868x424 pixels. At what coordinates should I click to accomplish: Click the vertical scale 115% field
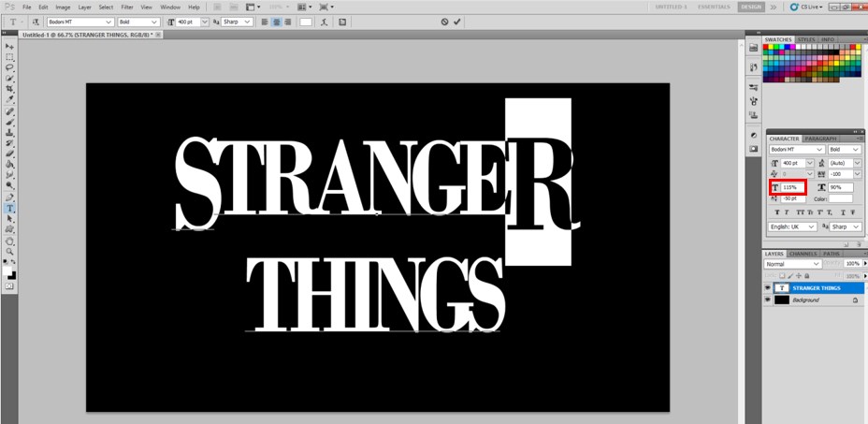tap(792, 187)
